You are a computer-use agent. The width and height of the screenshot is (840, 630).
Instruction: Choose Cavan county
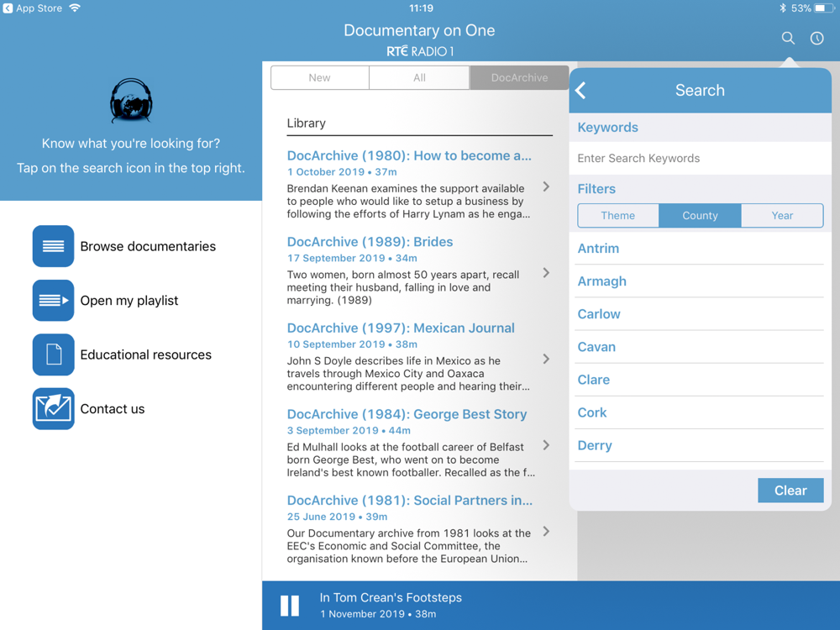click(701, 347)
